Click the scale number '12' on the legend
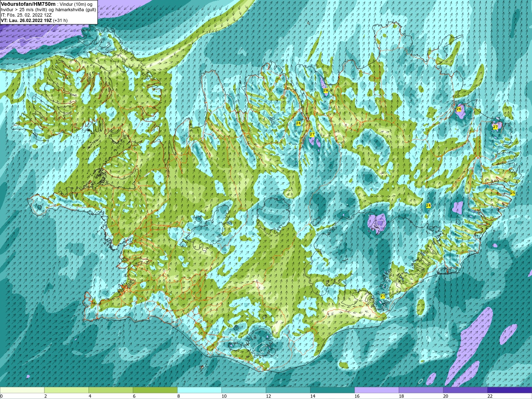The image size is (532, 399). point(268,396)
